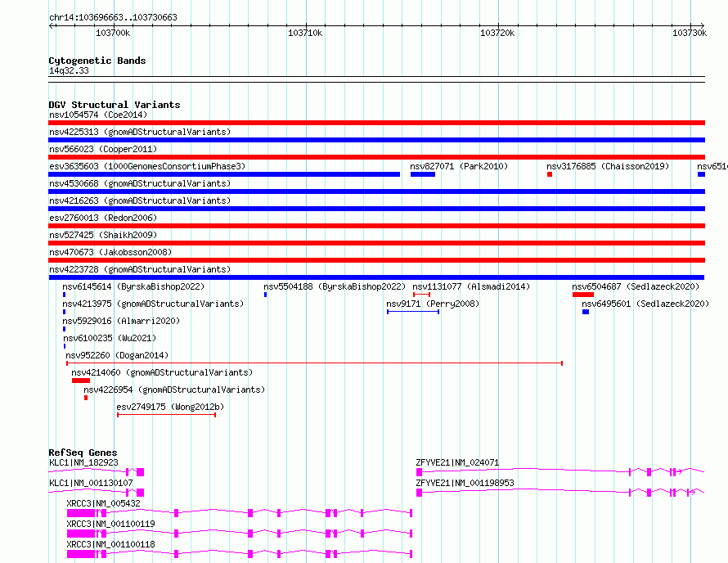
Task: Select the blue nsv9171 interval line
Action: pos(413,312)
